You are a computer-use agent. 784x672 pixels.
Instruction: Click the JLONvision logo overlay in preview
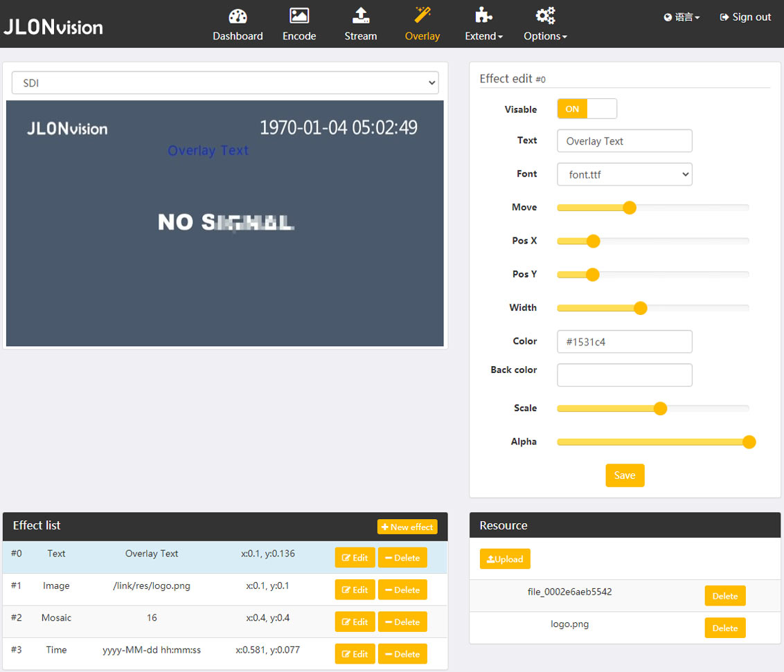tap(67, 129)
